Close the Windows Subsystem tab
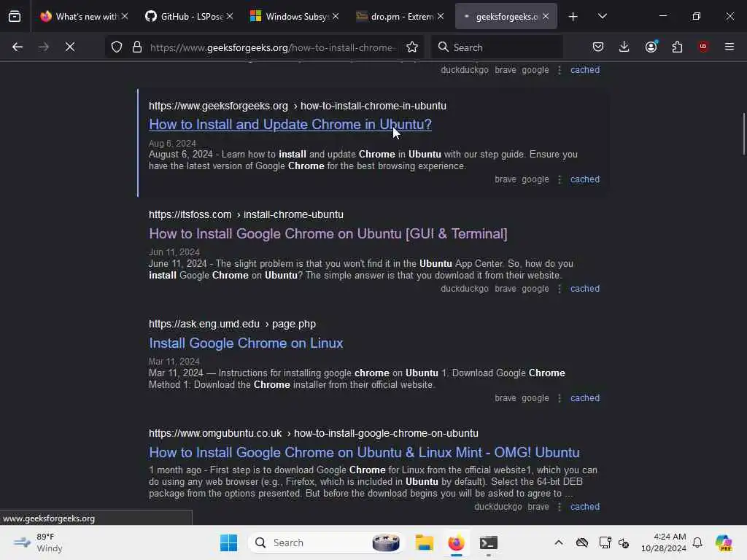747x560 pixels. pos(336,16)
